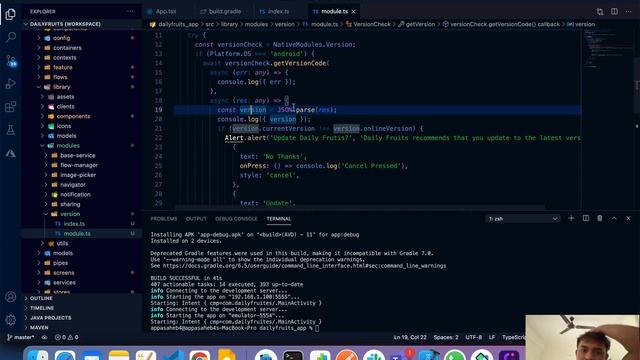
Task: Split the editor to the right
Action: pyautogui.click(x=614, y=11)
